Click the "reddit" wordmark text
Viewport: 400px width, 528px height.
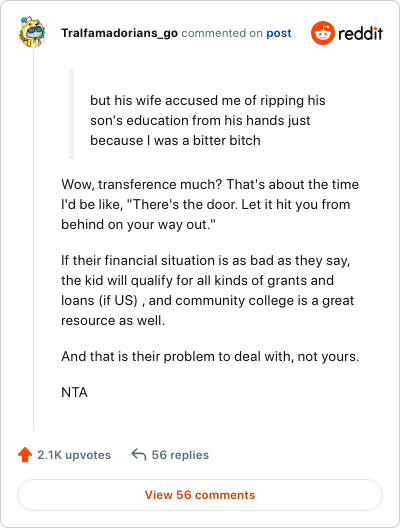coord(360,33)
